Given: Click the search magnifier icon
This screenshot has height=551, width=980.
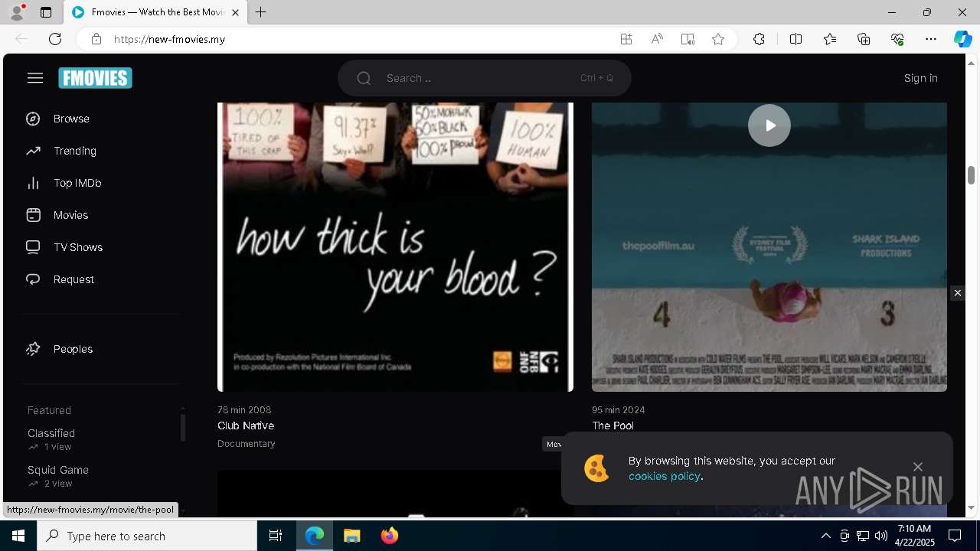Looking at the screenshot, I should click(x=364, y=78).
